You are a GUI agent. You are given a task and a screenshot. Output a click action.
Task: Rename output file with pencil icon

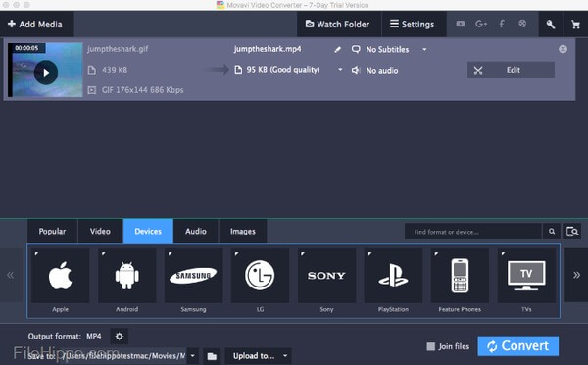[x=337, y=50]
